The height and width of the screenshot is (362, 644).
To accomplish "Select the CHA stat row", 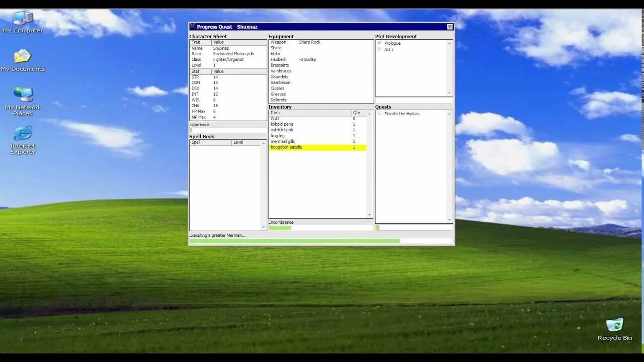I will tap(228, 106).
